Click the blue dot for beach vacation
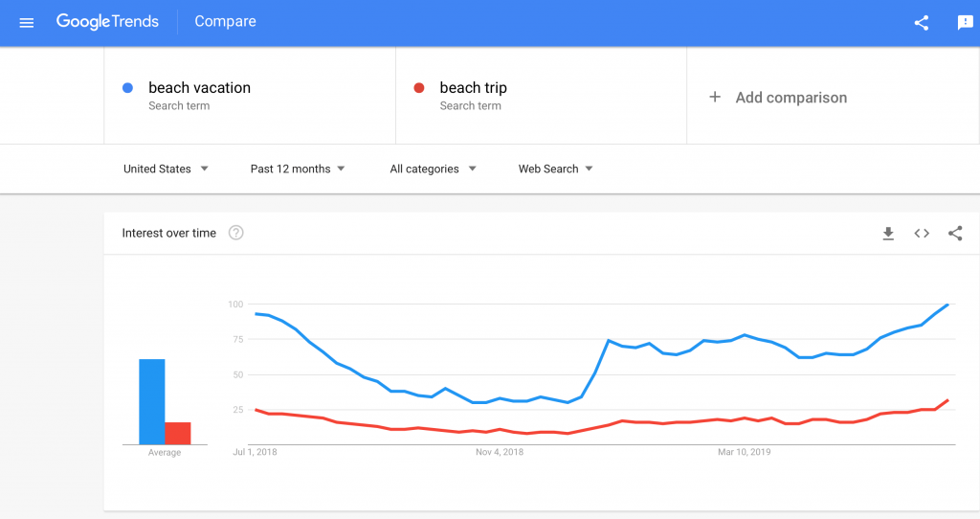980x519 pixels. (x=127, y=88)
